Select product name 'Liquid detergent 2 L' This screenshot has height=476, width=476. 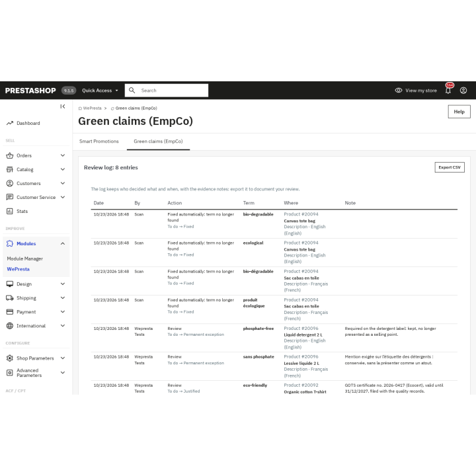coord(303,335)
